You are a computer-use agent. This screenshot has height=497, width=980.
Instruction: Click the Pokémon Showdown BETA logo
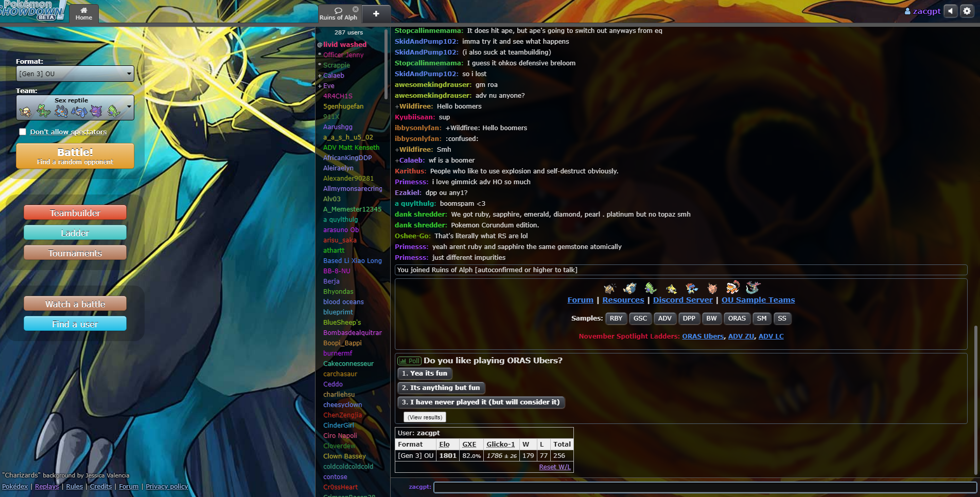[x=32, y=10]
